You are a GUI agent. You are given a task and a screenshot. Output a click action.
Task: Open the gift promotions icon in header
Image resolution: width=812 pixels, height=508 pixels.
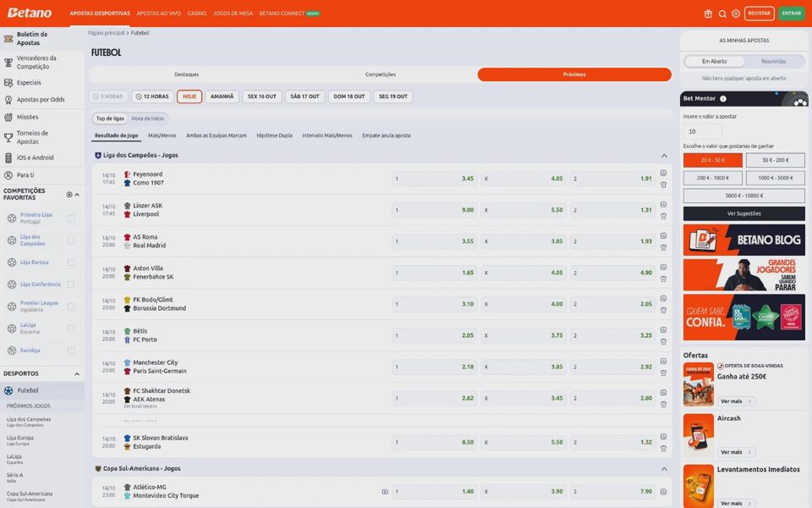[708, 14]
